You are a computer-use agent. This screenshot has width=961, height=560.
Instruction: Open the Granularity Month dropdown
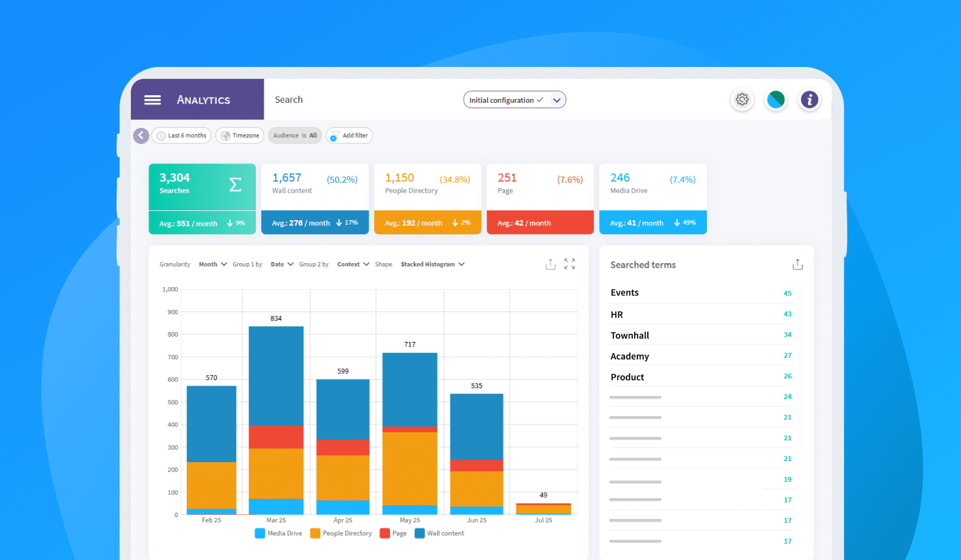point(213,264)
